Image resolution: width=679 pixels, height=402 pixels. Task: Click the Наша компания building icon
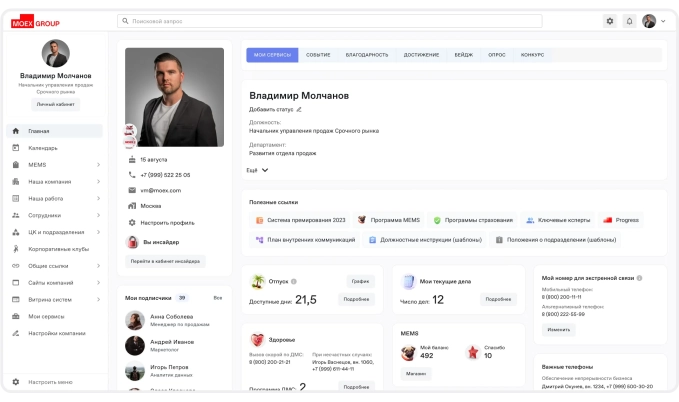(16, 182)
